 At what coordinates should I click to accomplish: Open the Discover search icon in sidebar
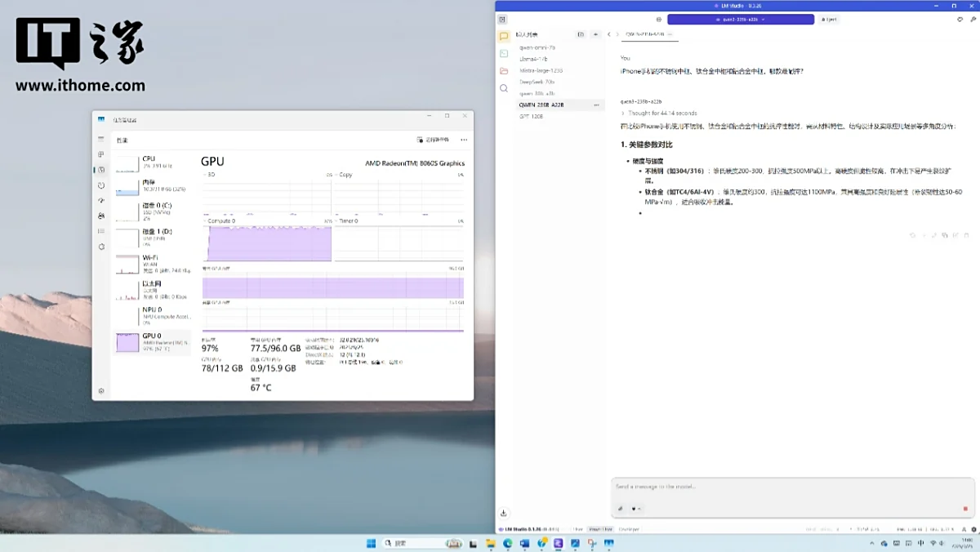tap(504, 88)
